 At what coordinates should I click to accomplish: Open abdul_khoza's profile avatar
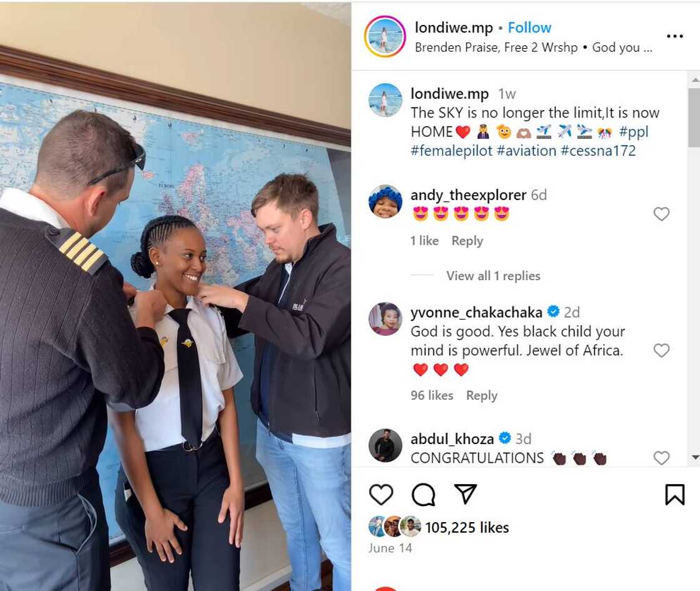tap(385, 445)
